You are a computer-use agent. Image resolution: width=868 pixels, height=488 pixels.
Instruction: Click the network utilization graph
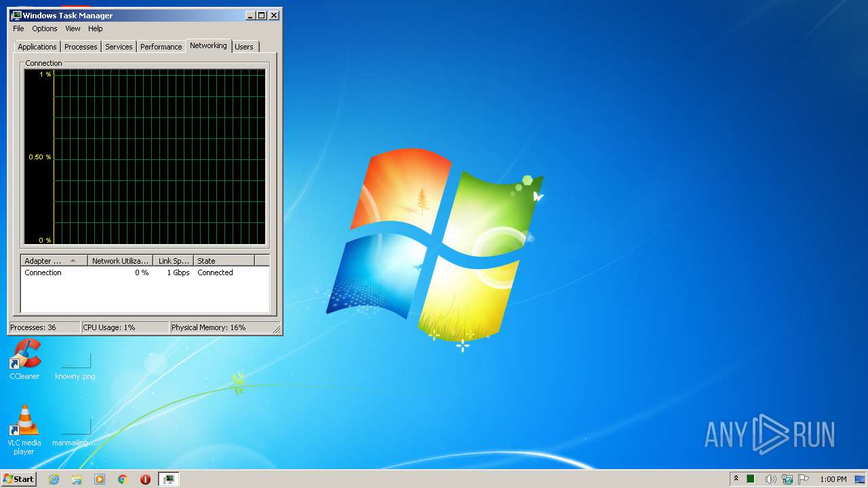coord(145,157)
